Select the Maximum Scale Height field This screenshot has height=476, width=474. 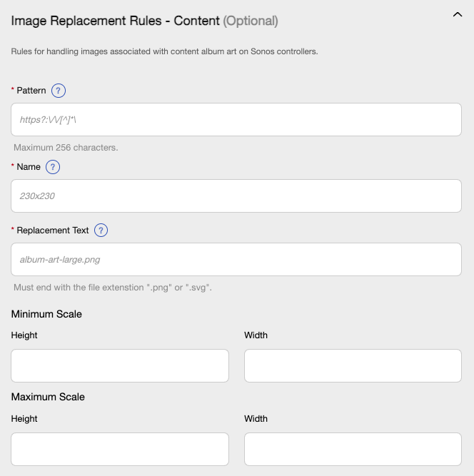[120, 449]
